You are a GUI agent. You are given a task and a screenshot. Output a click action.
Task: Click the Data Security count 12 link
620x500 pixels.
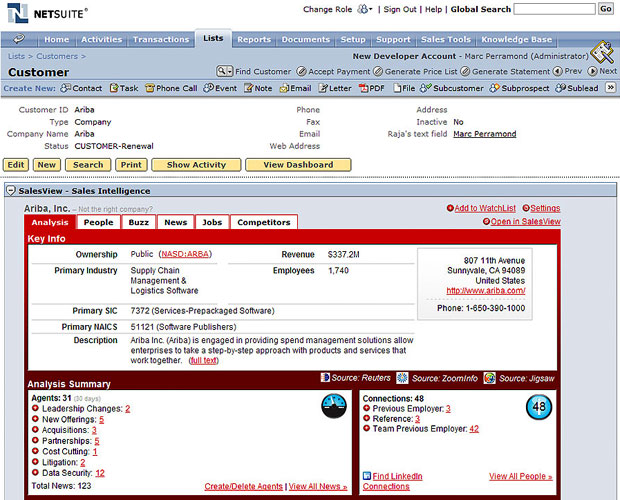(x=100, y=473)
